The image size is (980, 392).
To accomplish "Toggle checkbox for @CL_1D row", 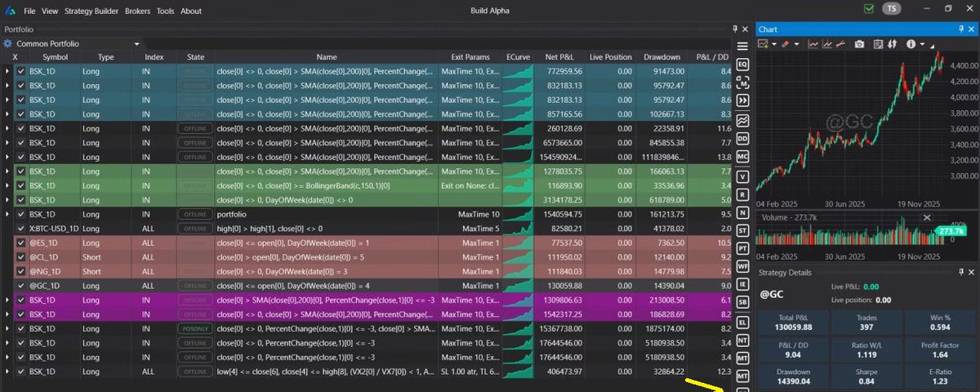I will [x=21, y=257].
